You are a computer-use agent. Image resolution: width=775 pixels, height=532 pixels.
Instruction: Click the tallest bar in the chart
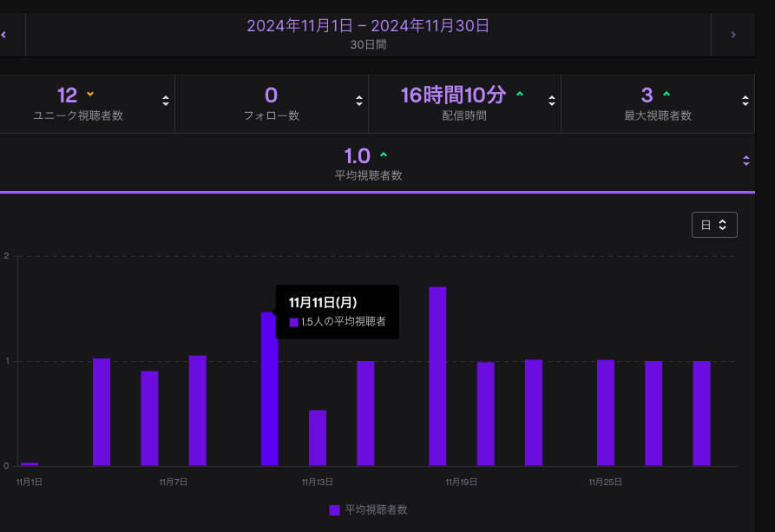(437, 376)
